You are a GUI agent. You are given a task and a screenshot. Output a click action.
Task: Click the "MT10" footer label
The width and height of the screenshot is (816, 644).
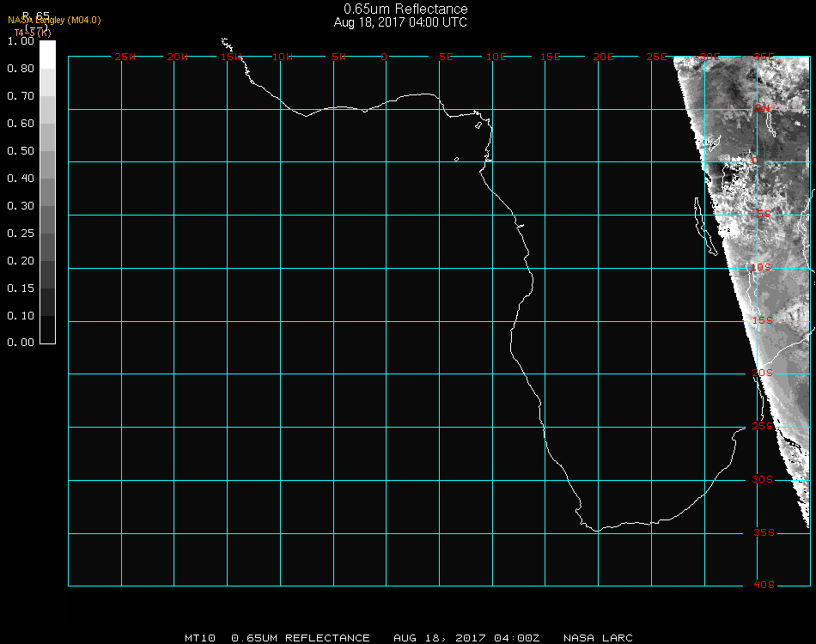[x=200, y=638]
